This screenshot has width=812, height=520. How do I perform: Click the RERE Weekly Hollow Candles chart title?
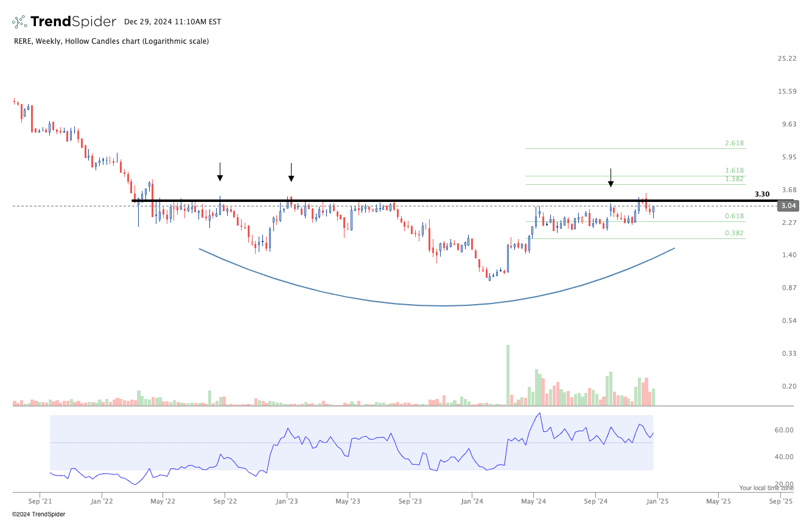click(110, 41)
